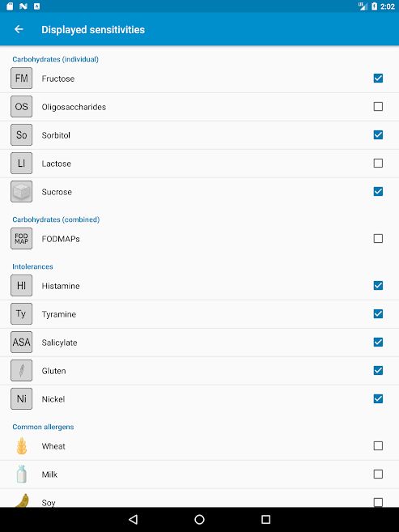The height and width of the screenshot is (532, 399).
Task: Enable the Oligosaccharides checkbox
Action: [x=378, y=107]
